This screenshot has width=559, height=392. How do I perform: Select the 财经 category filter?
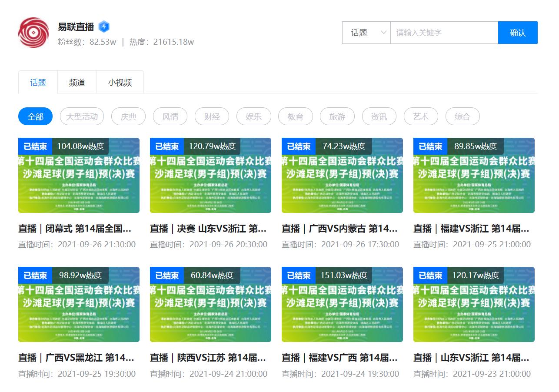click(212, 116)
